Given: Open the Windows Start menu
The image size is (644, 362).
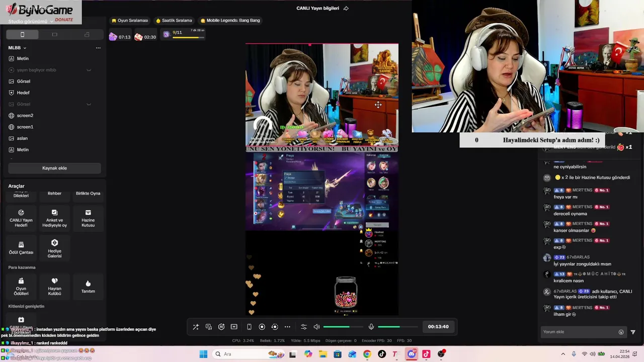Looking at the screenshot, I should 203,354.
